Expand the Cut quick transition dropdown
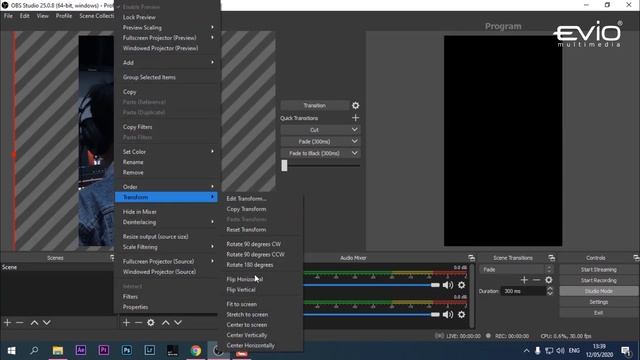The width and height of the screenshot is (640, 360). (354, 130)
